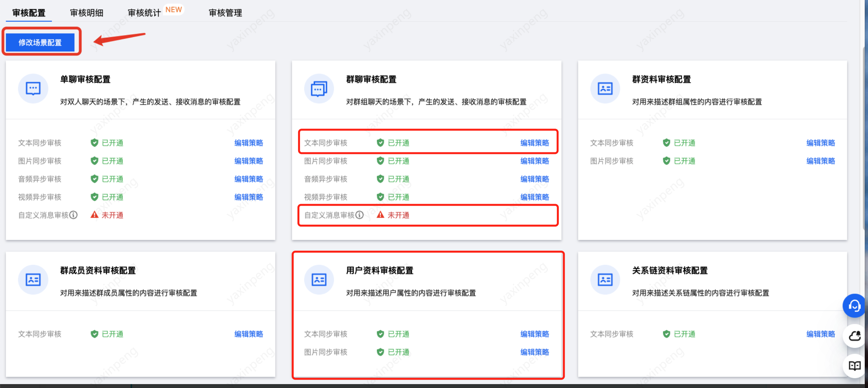Click 未开通 status in 单聊审核配置 card
The image size is (868, 388).
click(112, 215)
